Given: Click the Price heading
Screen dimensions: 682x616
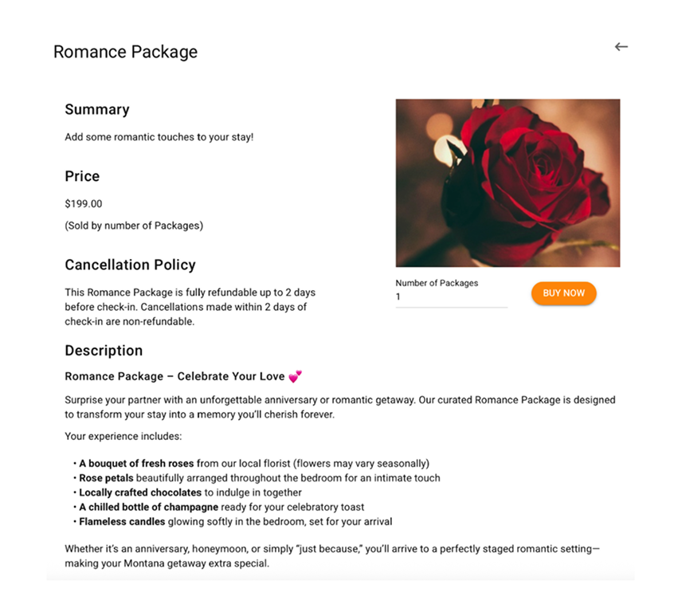Looking at the screenshot, I should [82, 176].
